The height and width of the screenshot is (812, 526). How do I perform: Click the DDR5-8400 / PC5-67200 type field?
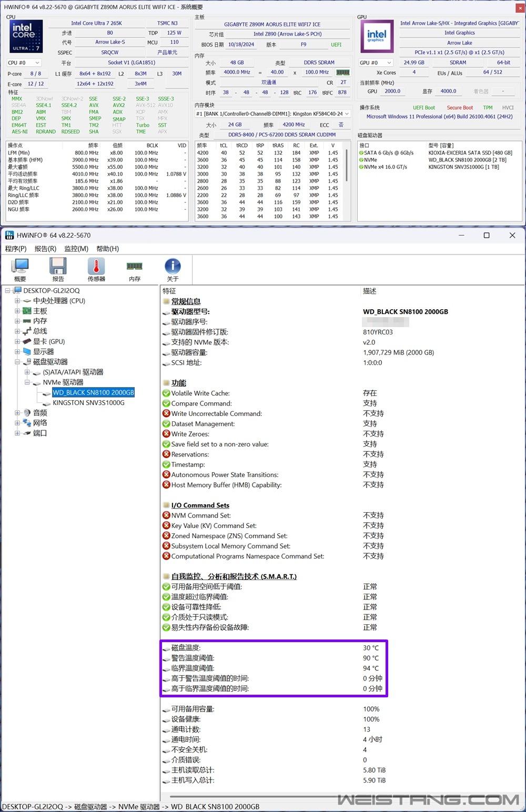[x=282, y=135]
